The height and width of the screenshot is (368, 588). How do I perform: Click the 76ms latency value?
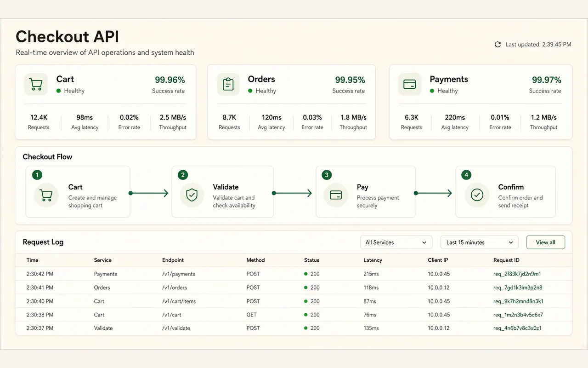(370, 315)
